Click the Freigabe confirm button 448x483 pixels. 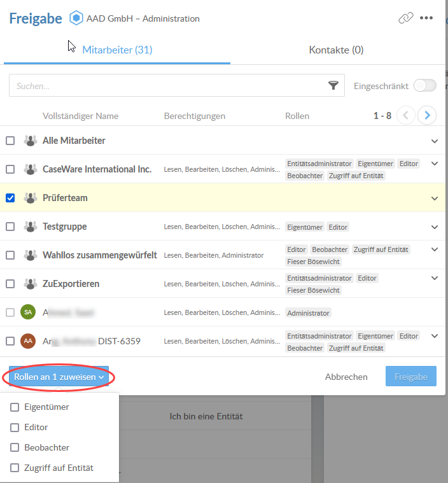pyautogui.click(x=410, y=376)
